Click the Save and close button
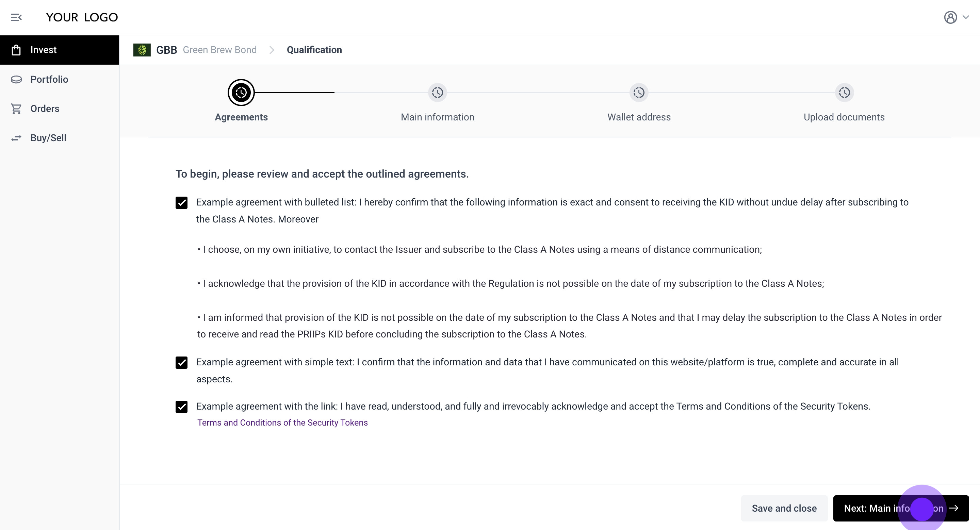 tap(784, 508)
